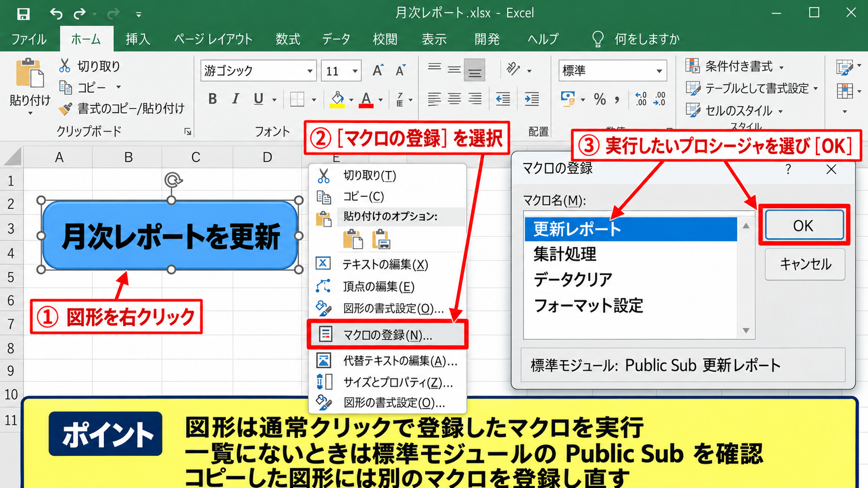Image resolution: width=868 pixels, height=488 pixels.
Task: Select 集計処理 in the macro list
Action: (631, 254)
